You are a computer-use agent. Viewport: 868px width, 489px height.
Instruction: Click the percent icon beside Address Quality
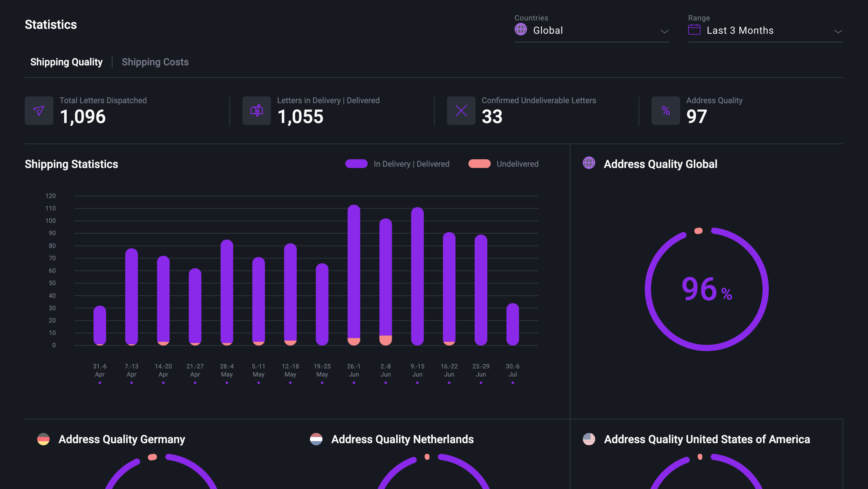pyautogui.click(x=665, y=110)
